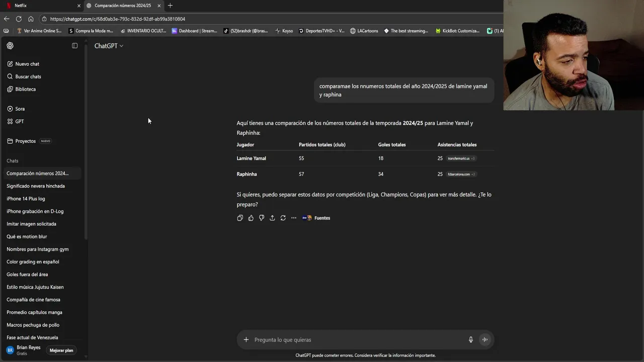Select the current Comparación números 2024 chat
This screenshot has width=644, height=362.
(42, 173)
